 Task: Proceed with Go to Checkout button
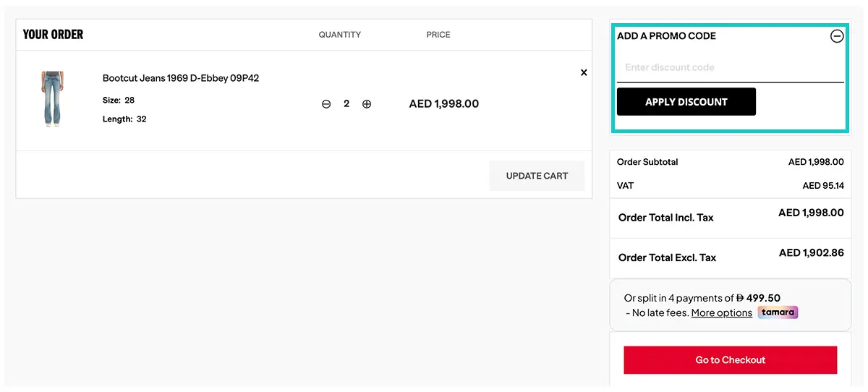[731, 360]
